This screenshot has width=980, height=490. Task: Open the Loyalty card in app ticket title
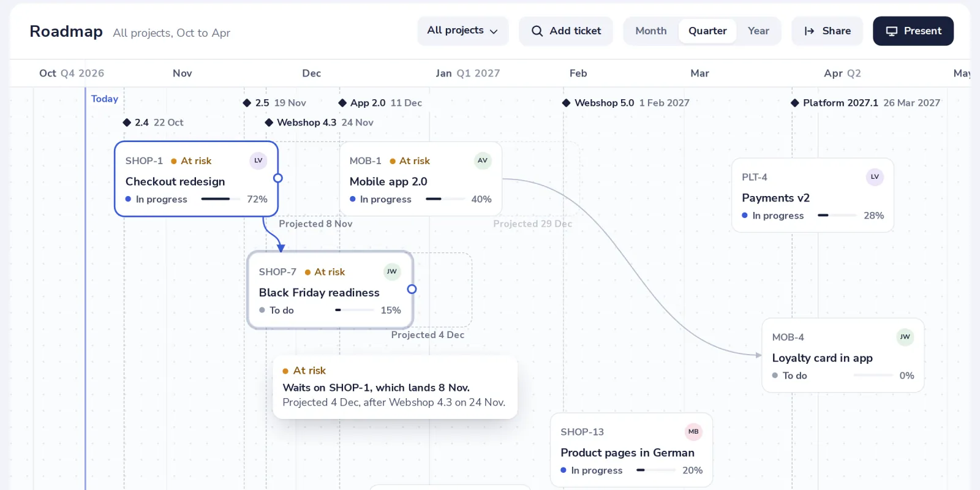pos(823,358)
